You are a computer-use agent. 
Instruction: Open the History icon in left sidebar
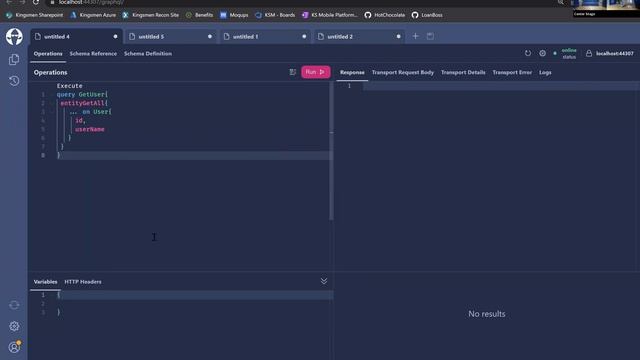(x=14, y=81)
